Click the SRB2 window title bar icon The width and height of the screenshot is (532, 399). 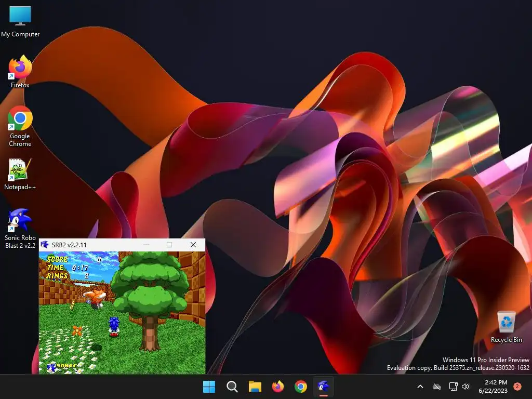click(x=45, y=245)
